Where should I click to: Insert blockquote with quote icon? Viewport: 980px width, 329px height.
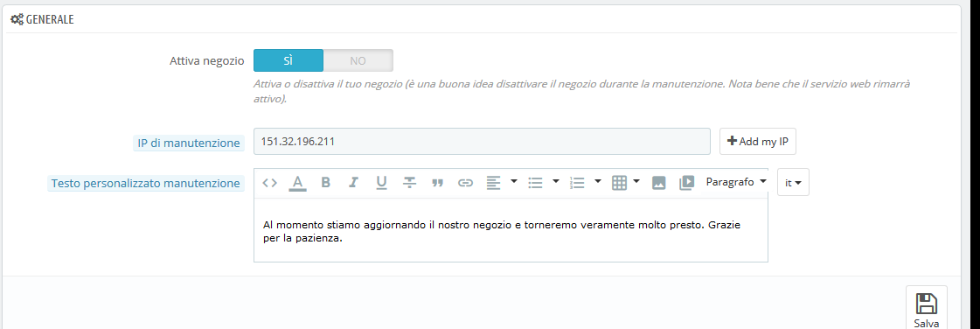(x=437, y=183)
